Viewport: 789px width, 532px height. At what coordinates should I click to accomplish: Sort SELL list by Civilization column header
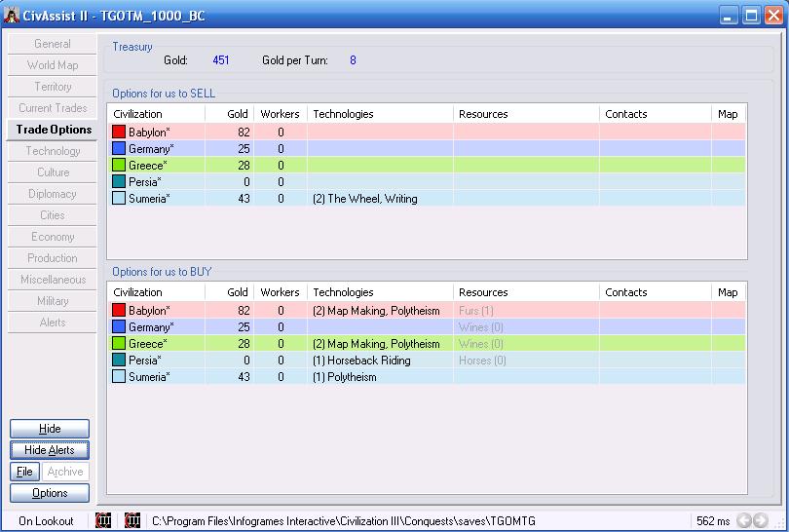click(156, 114)
